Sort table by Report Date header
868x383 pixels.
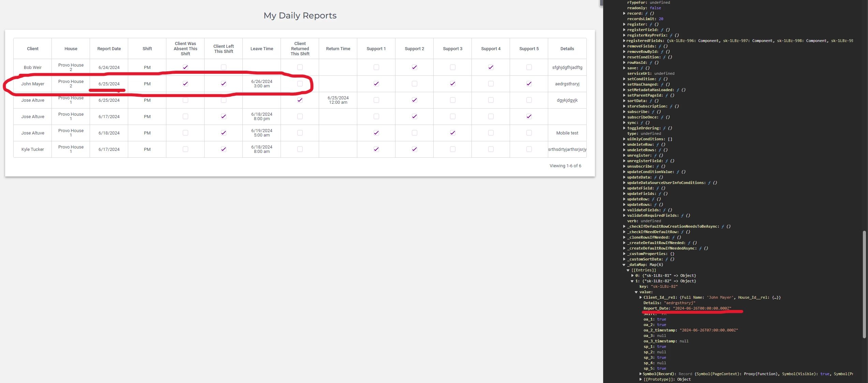coord(109,49)
